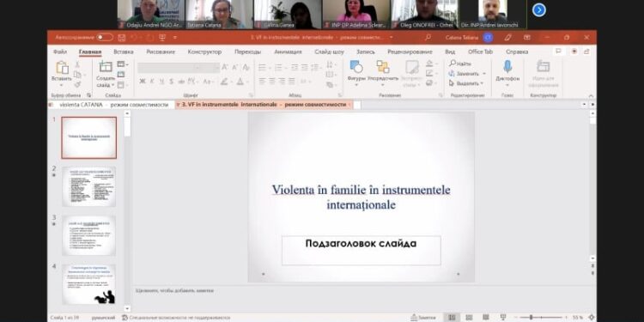Open the Customize Quick Access Toolbar dropdown
644x322 pixels.
(175, 38)
